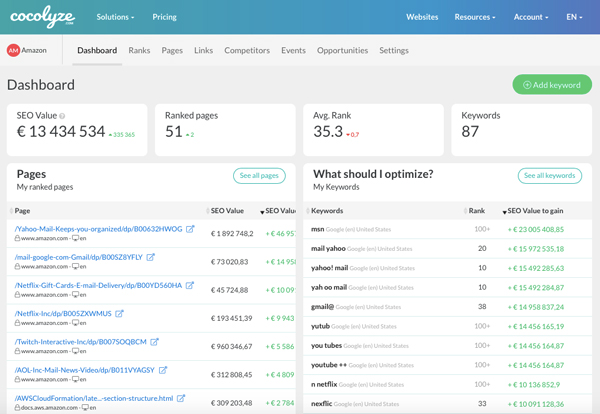Click the Keywords count 87
This screenshot has height=414, width=600.
point(470,132)
